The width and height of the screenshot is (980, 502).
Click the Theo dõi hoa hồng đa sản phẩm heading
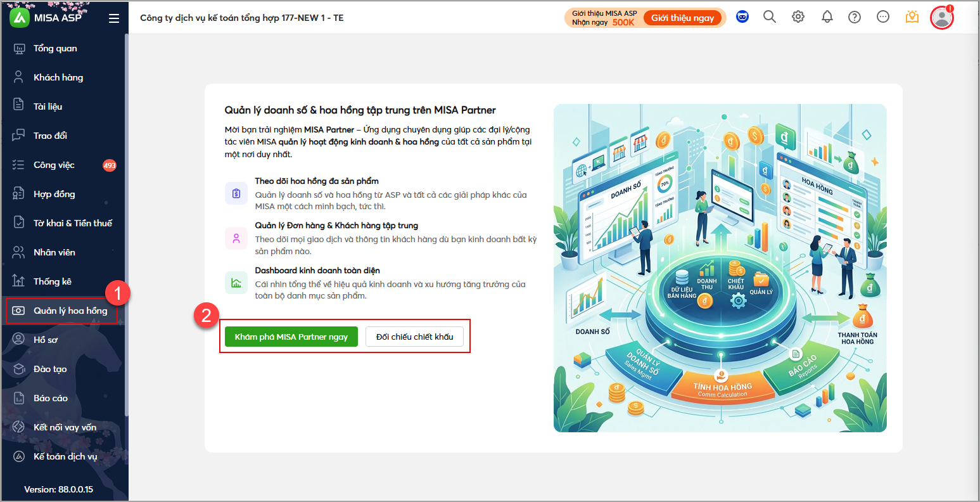click(317, 181)
